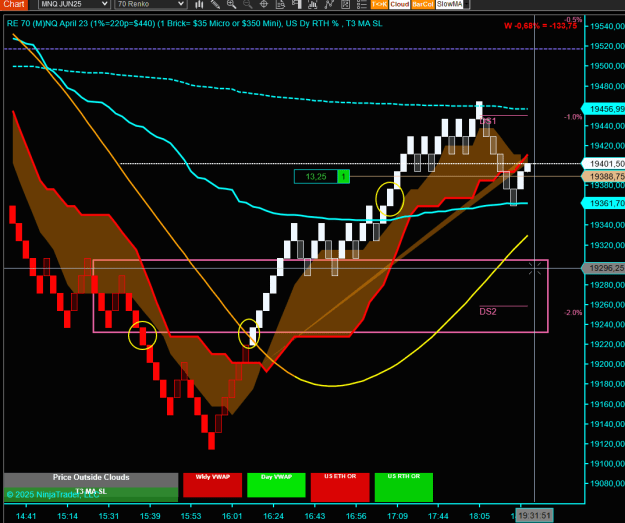625x523 pixels.
Task: Open the chart properties icon
Action: tap(345, 4)
